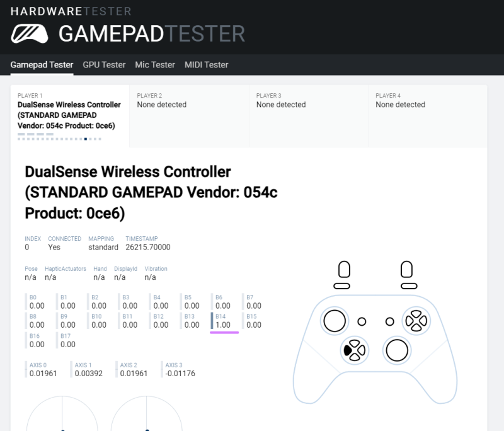Click the highlighted D-pad left on diagram

pyautogui.click(x=348, y=350)
